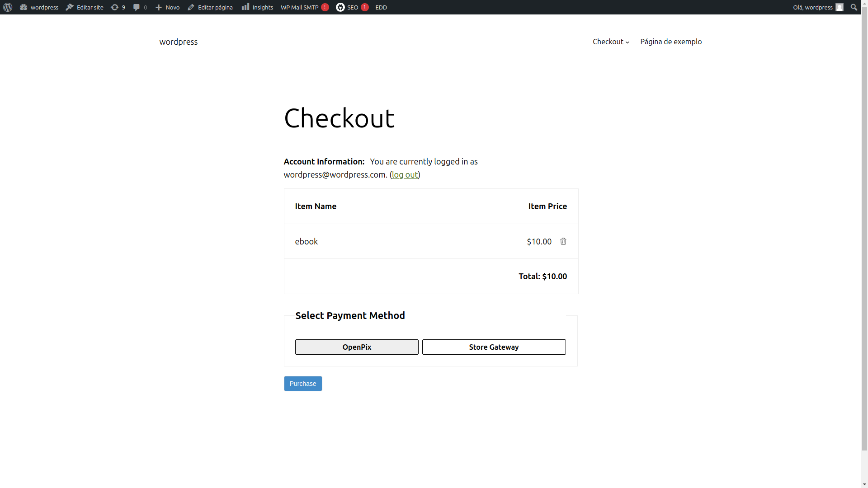View comments using the speech bubble icon

coord(137,7)
